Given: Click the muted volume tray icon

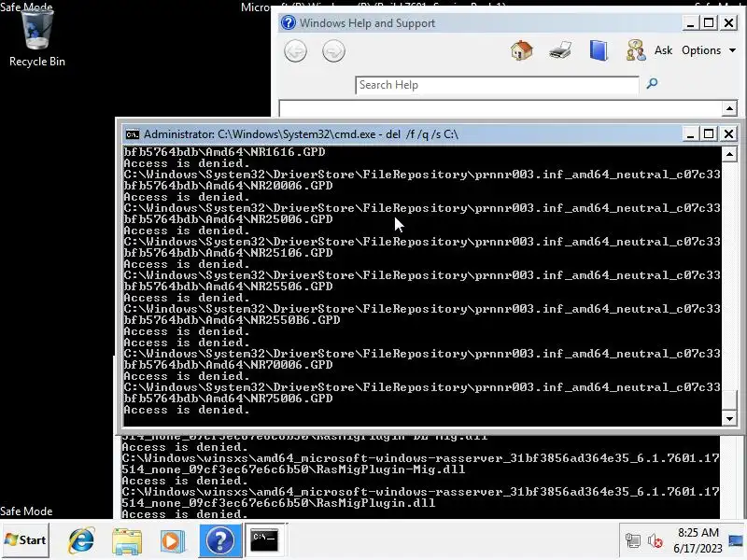Looking at the screenshot, I should [655, 541].
